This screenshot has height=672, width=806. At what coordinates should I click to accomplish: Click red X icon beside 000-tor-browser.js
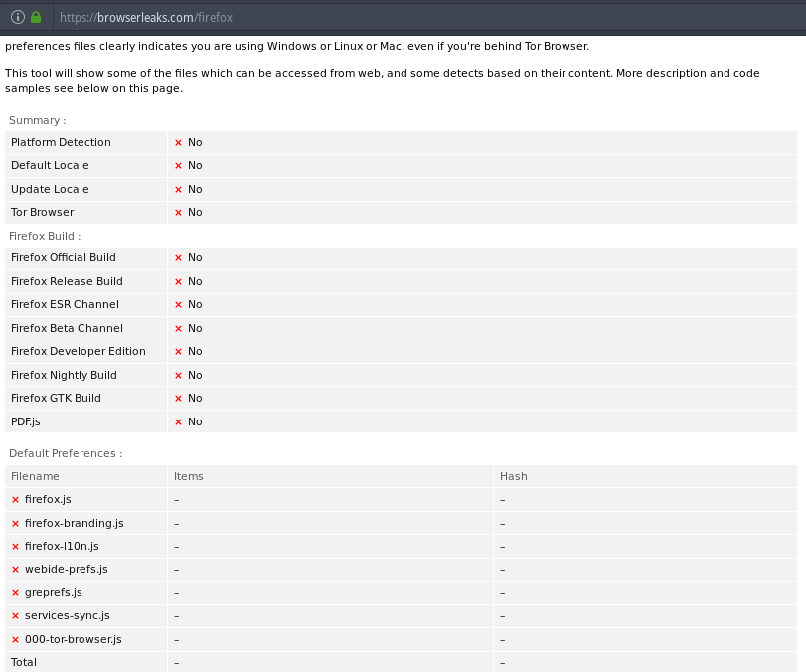(x=15, y=639)
